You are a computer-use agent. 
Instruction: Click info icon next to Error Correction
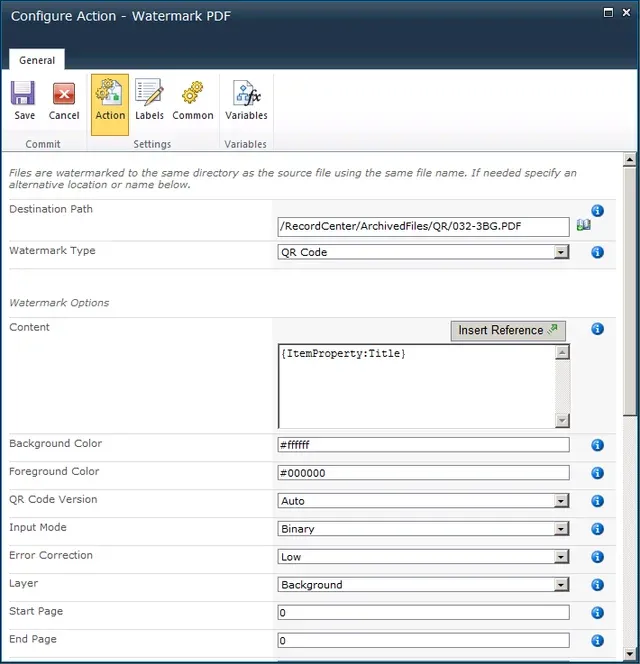click(x=597, y=557)
